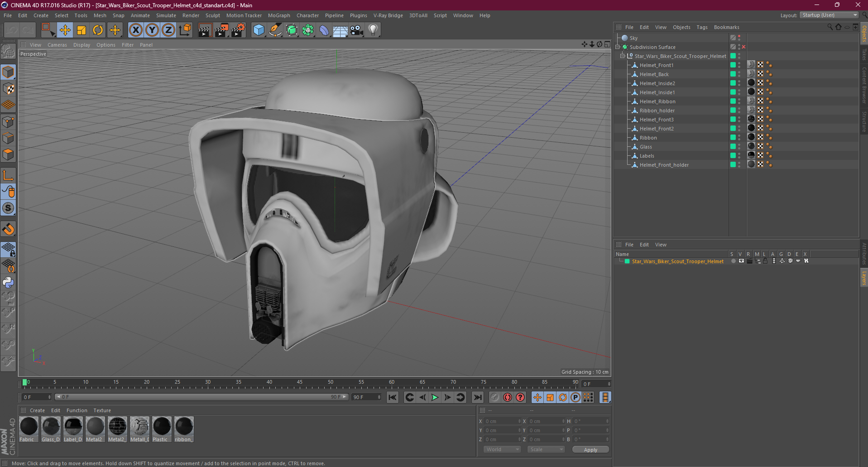The width and height of the screenshot is (868, 467).
Task: Open the Deformer objects icon
Action: (324, 30)
